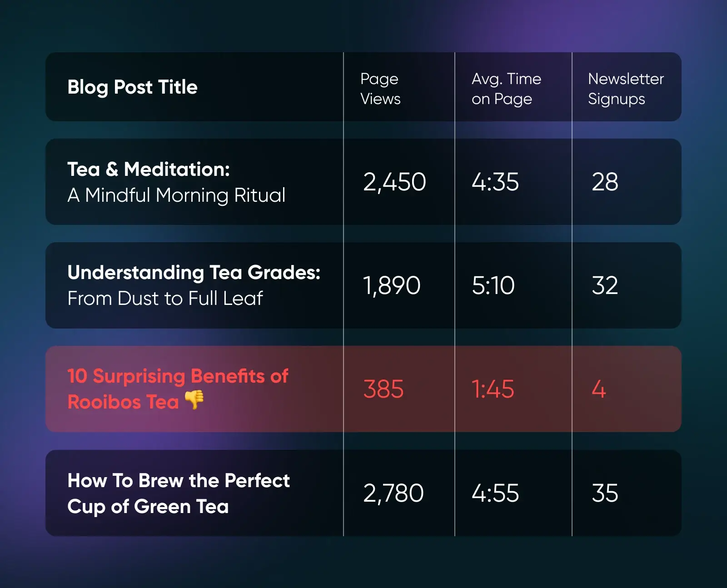Select the 4:55 average time cell
The image size is (727, 588).
pyautogui.click(x=495, y=493)
